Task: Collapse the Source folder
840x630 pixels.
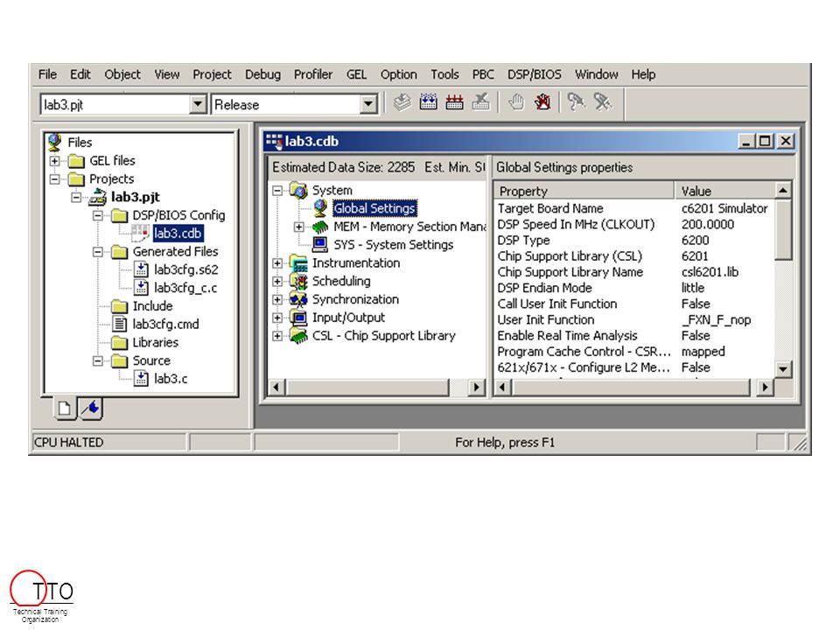Action: pos(98,361)
